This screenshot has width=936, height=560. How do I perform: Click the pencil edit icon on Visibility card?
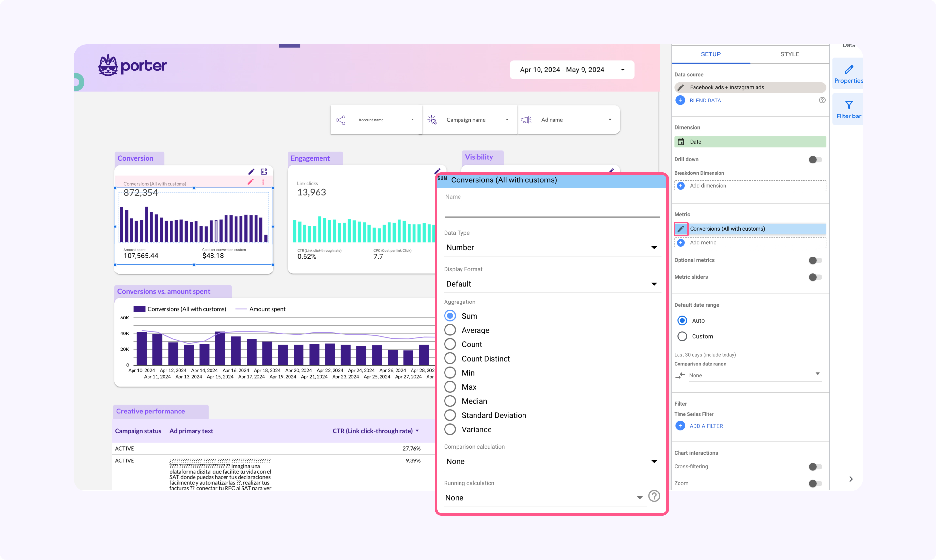pyautogui.click(x=611, y=171)
